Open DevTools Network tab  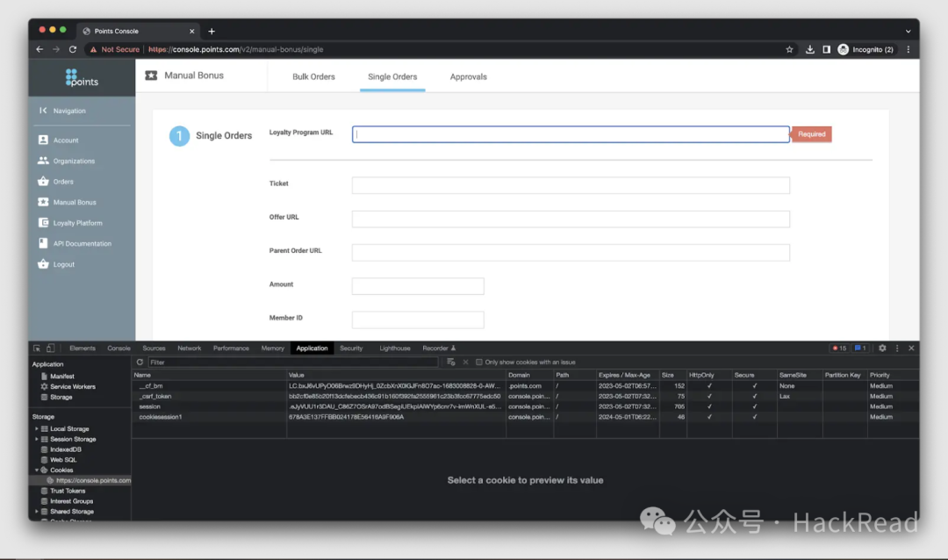[190, 348]
